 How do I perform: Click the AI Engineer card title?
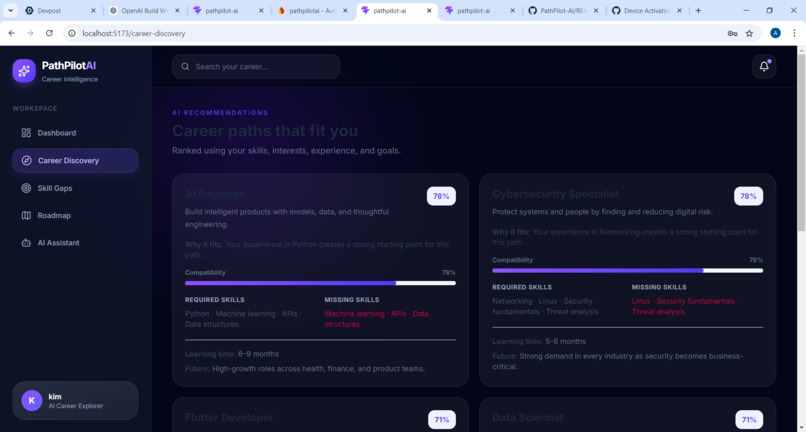tap(214, 194)
